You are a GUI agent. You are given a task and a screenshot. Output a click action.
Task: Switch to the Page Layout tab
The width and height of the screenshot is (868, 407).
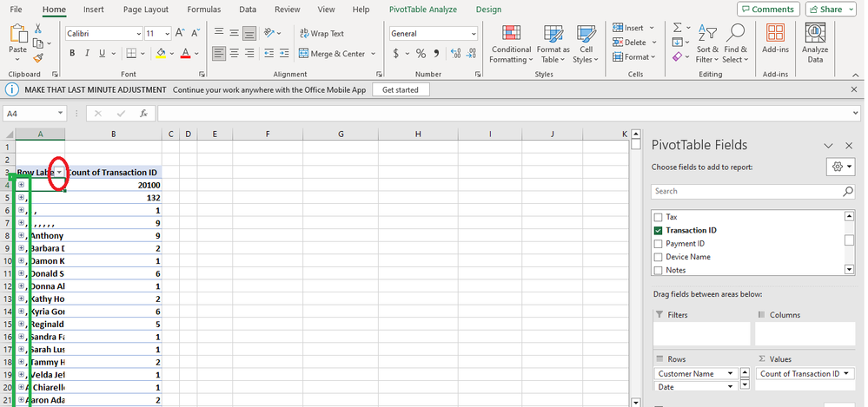(x=146, y=10)
